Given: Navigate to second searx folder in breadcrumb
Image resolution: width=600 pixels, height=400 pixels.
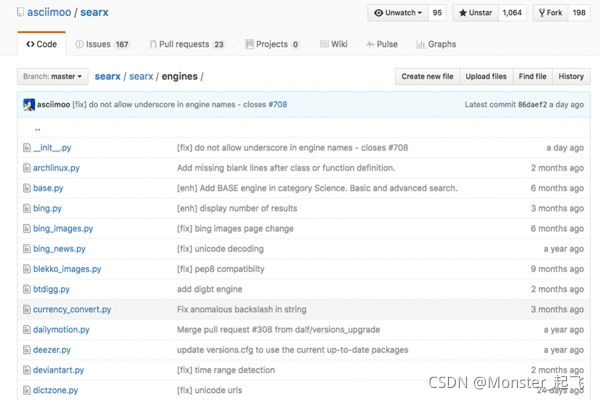Looking at the screenshot, I should coord(141,77).
